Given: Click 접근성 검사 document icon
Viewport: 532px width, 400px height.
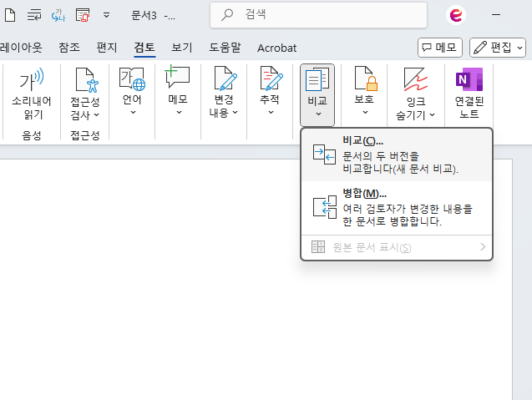Looking at the screenshot, I should click(x=87, y=80).
